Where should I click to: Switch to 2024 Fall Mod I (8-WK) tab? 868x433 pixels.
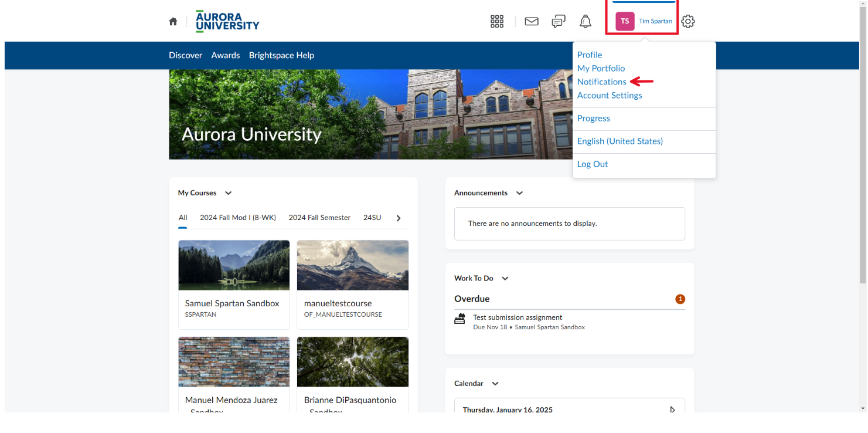coord(238,218)
